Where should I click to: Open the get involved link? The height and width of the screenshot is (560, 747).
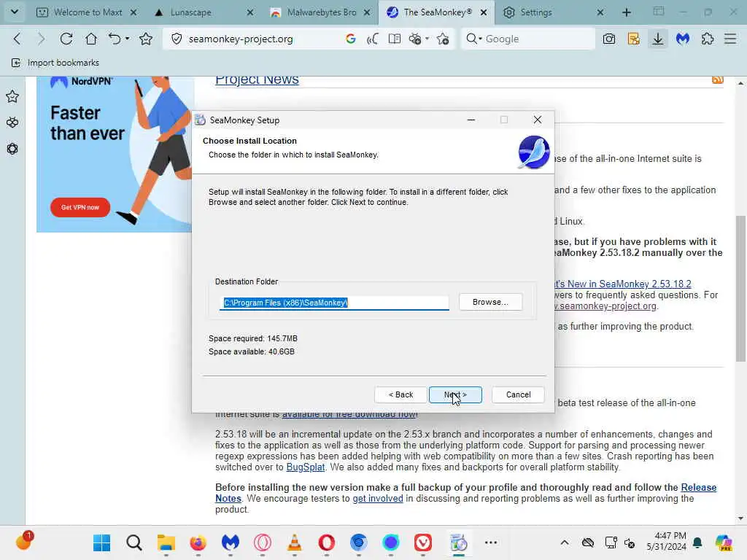coord(378,499)
